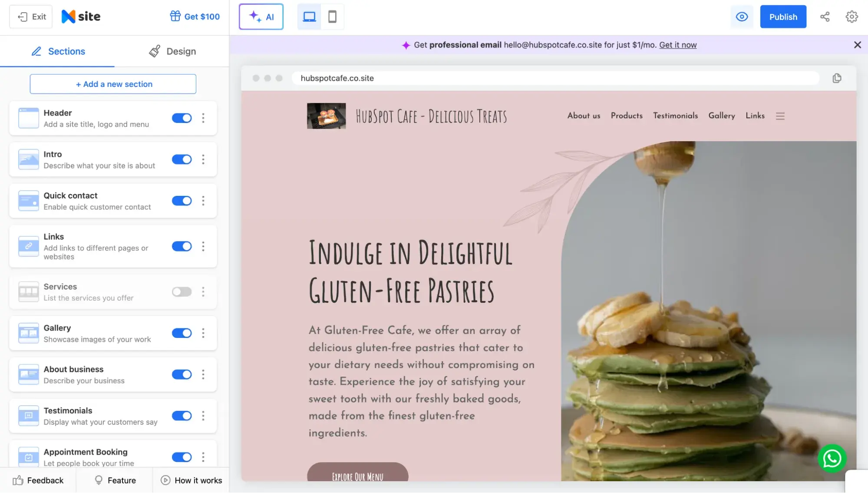Disable the Testimonials section
This screenshot has width=868, height=493.
tap(182, 415)
